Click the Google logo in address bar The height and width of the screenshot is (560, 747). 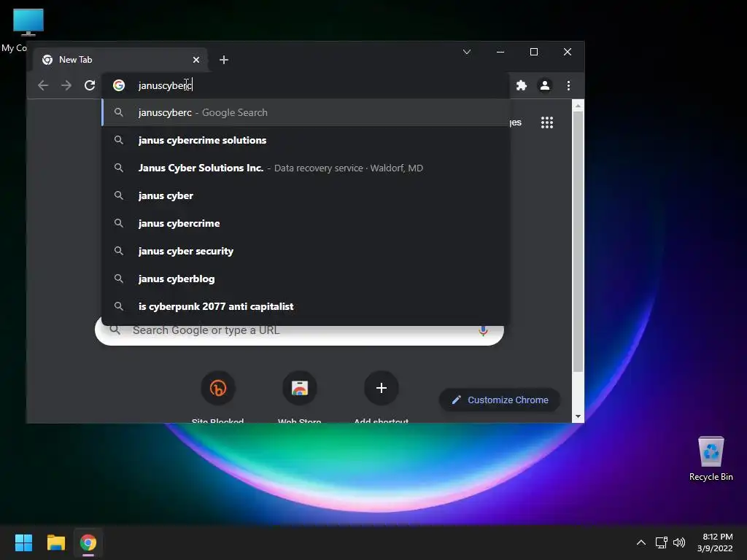[x=119, y=85]
